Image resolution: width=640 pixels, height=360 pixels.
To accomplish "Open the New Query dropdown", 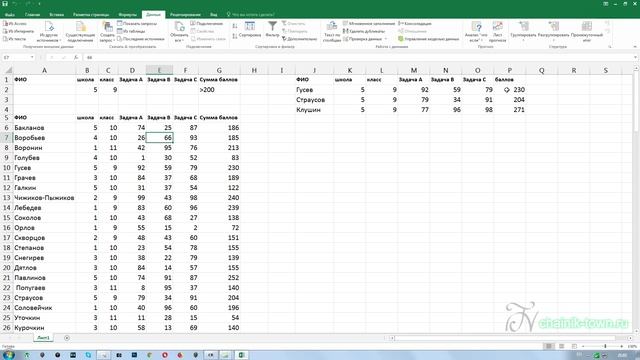I will pyautogui.click(x=107, y=32).
